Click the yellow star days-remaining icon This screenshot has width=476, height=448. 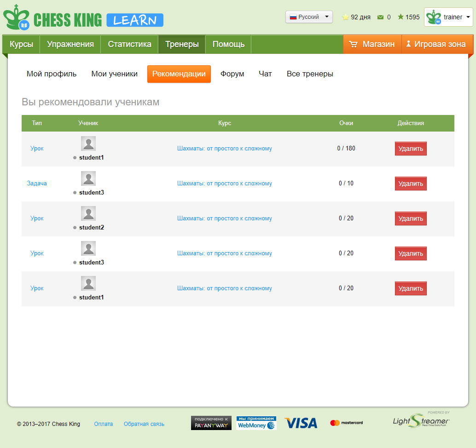click(346, 17)
